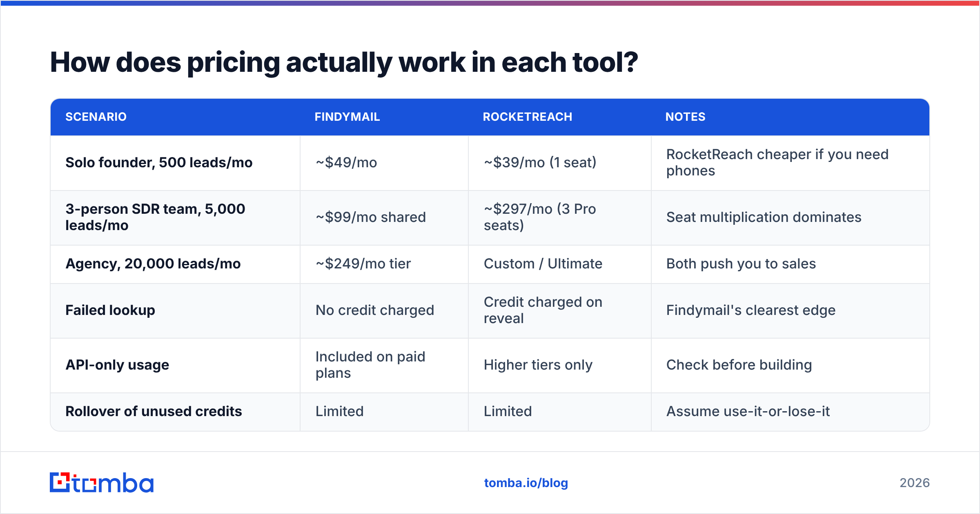Click 'Rollover of unused credits' row label
The width and height of the screenshot is (980, 514).
coord(154,411)
